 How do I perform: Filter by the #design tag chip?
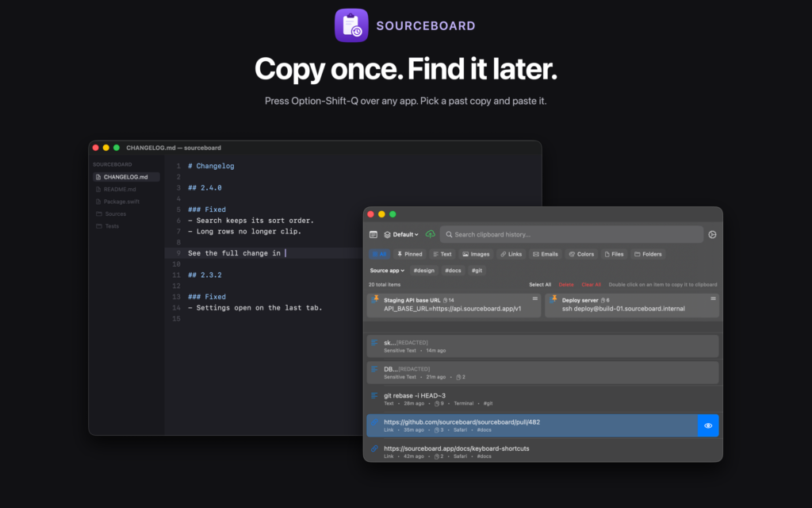424,270
